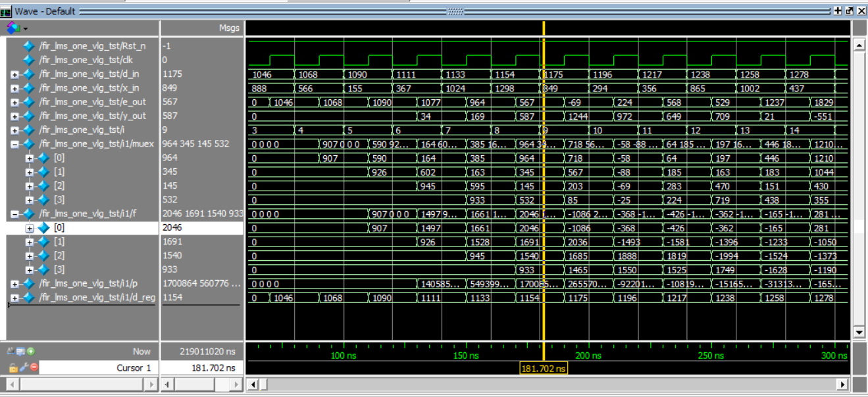Click the 250 ns timeline label
The height and width of the screenshot is (397, 868).
coord(711,356)
